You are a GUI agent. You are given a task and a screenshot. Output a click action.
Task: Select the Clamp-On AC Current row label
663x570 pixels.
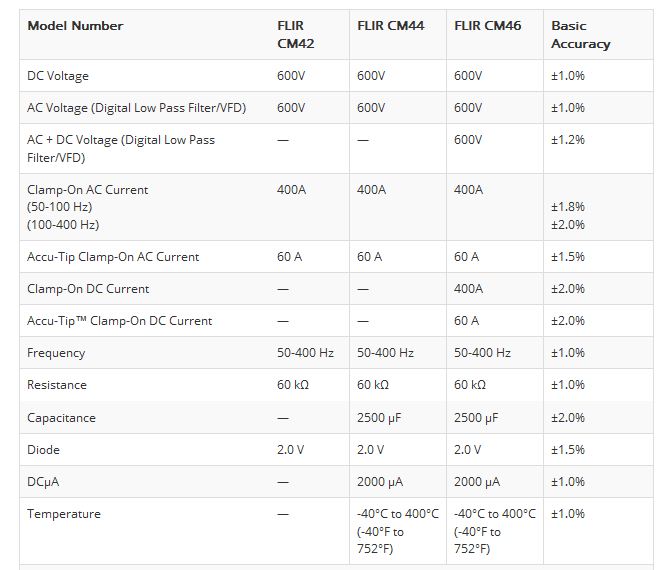[x=87, y=190]
